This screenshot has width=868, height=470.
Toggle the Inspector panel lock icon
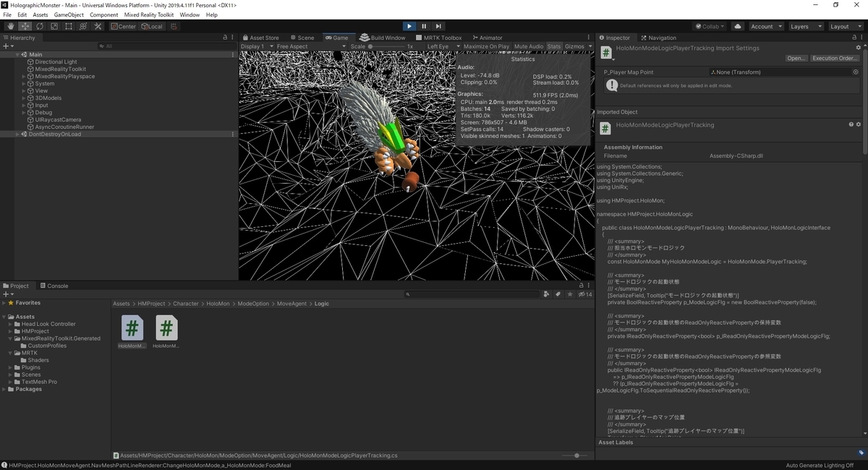[x=854, y=38]
